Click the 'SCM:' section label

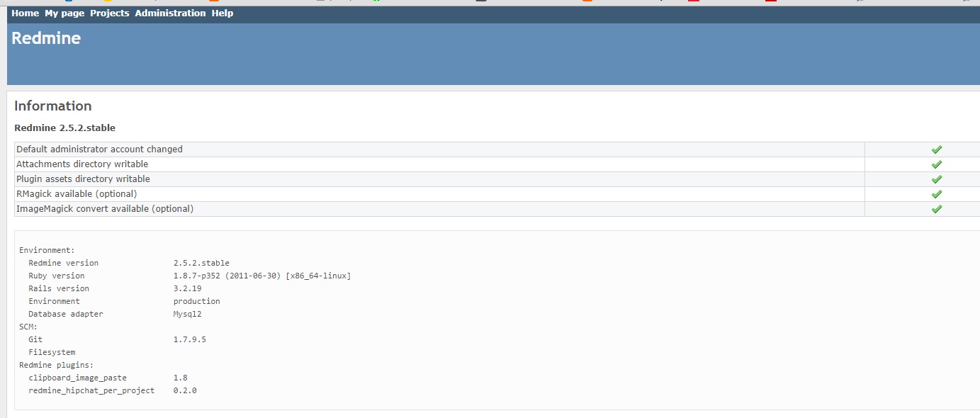point(28,327)
